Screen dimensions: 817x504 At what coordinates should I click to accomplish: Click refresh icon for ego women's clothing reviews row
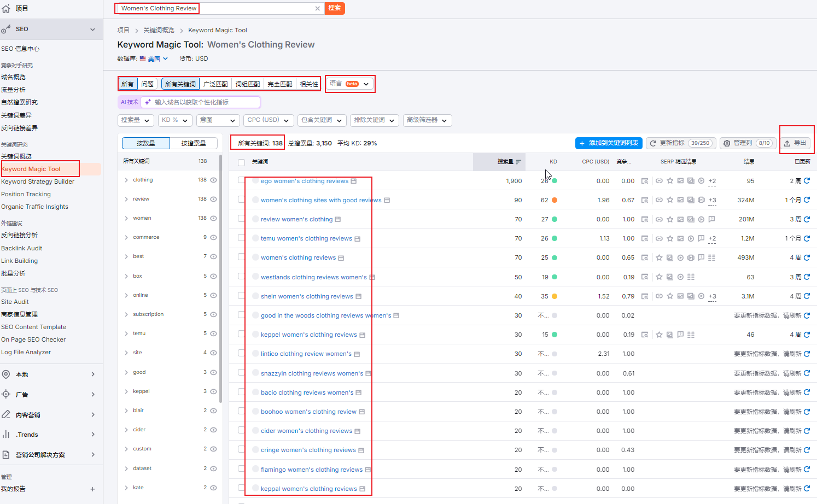pos(807,180)
